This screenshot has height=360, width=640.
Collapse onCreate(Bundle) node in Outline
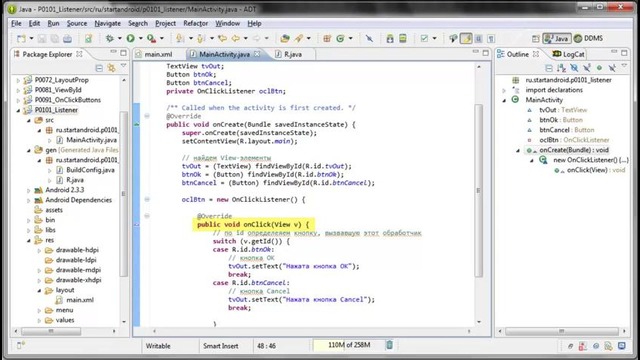(x=518, y=150)
